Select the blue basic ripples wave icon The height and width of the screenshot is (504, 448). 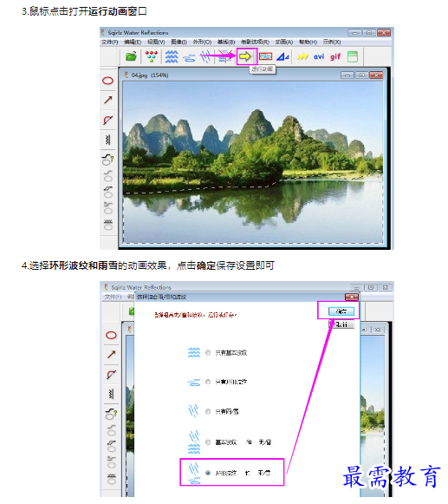pyautogui.click(x=172, y=56)
